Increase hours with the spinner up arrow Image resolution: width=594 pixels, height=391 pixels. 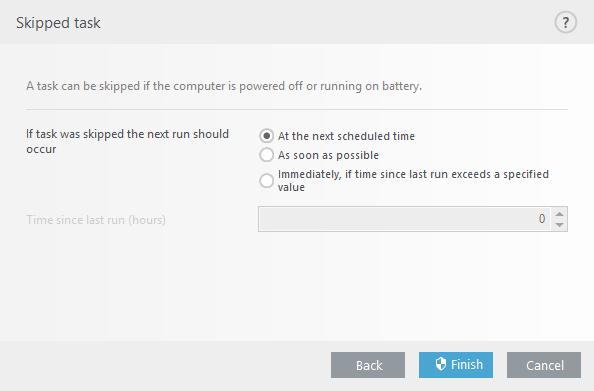tap(559, 214)
